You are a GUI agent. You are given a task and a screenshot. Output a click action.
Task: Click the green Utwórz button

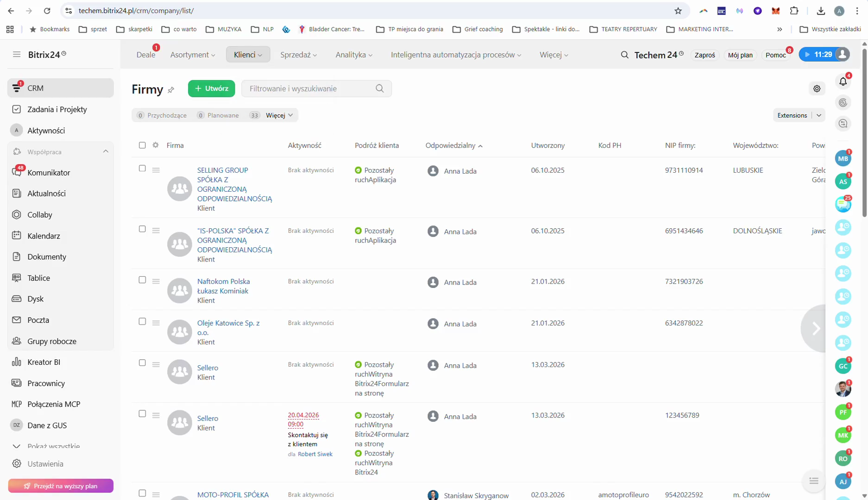pos(212,88)
